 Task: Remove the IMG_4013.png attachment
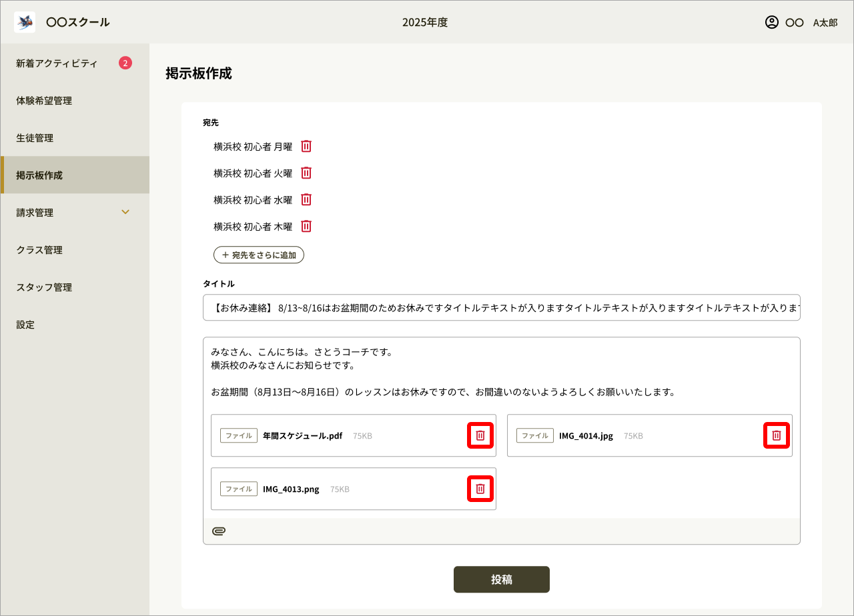tap(480, 489)
